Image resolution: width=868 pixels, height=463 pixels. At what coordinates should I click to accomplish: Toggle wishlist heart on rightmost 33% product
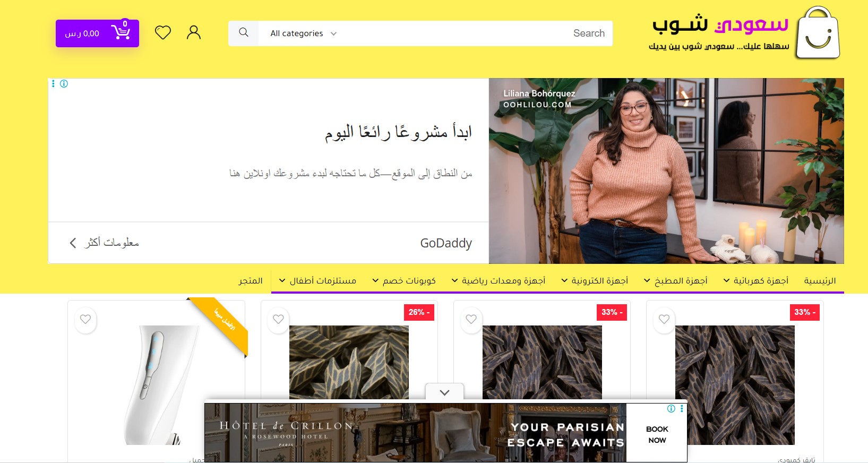tap(664, 320)
